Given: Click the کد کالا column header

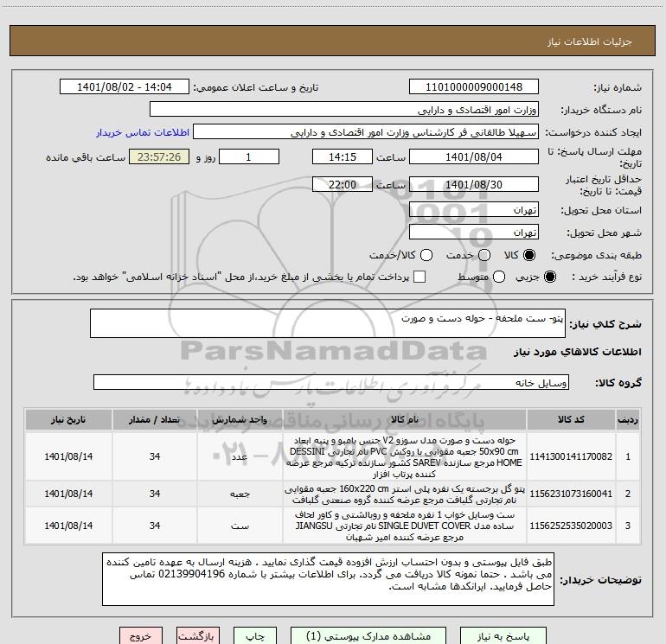Looking at the screenshot, I should [x=571, y=420].
